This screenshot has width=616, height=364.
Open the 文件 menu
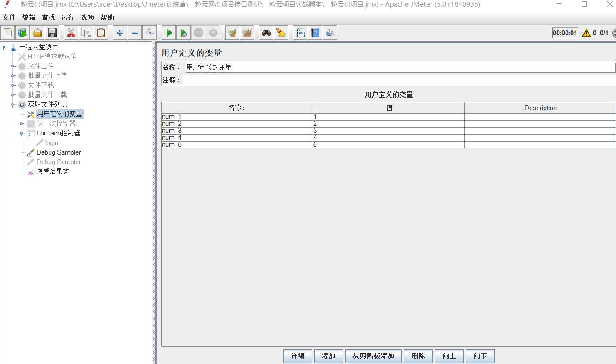tap(9, 18)
